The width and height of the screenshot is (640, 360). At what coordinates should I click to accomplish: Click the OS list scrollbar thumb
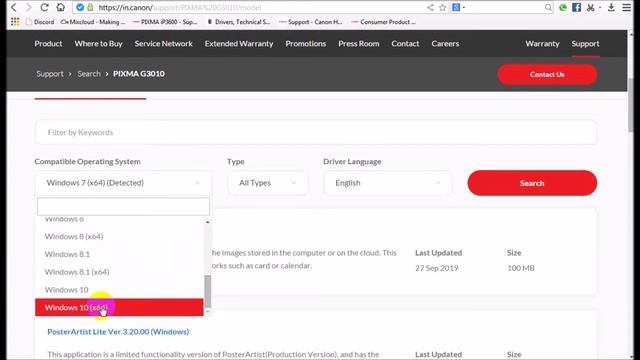[208, 291]
